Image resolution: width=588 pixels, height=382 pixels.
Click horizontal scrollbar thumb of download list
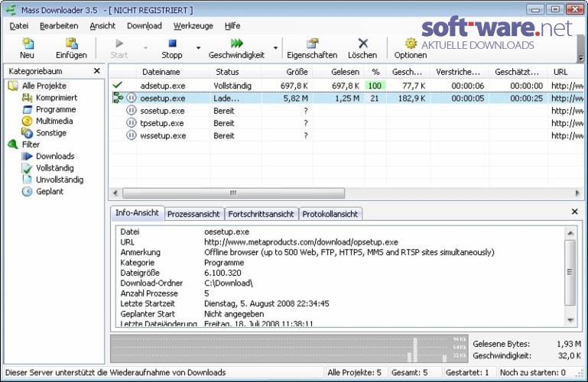(234, 193)
